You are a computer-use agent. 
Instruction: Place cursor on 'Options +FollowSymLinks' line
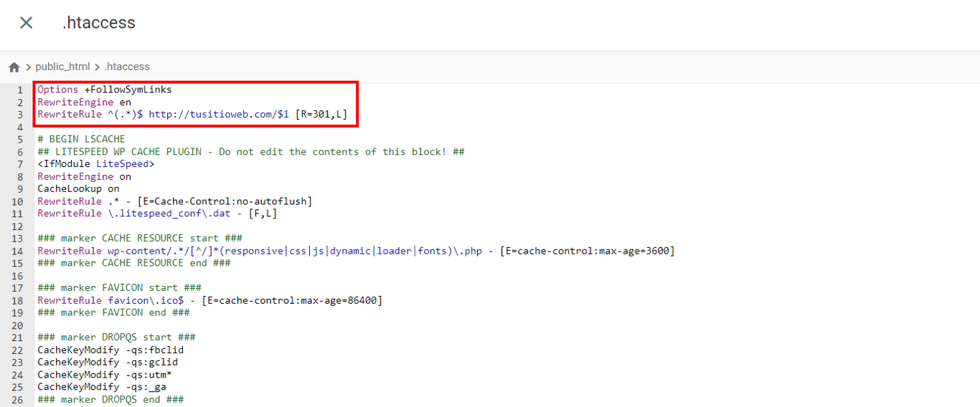pos(105,90)
